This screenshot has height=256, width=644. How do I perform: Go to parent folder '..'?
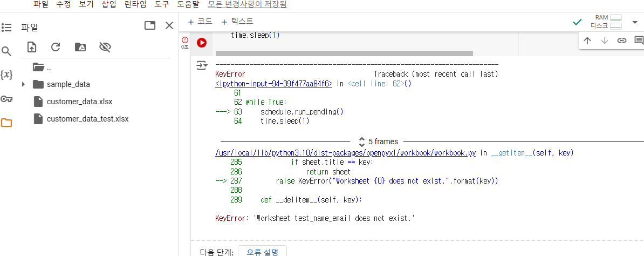(42, 67)
